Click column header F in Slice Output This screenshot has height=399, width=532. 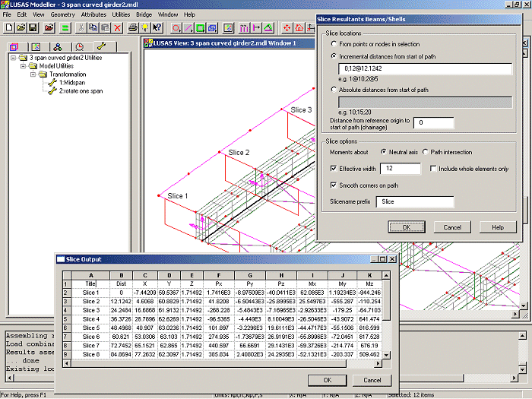pyautogui.click(x=219, y=275)
